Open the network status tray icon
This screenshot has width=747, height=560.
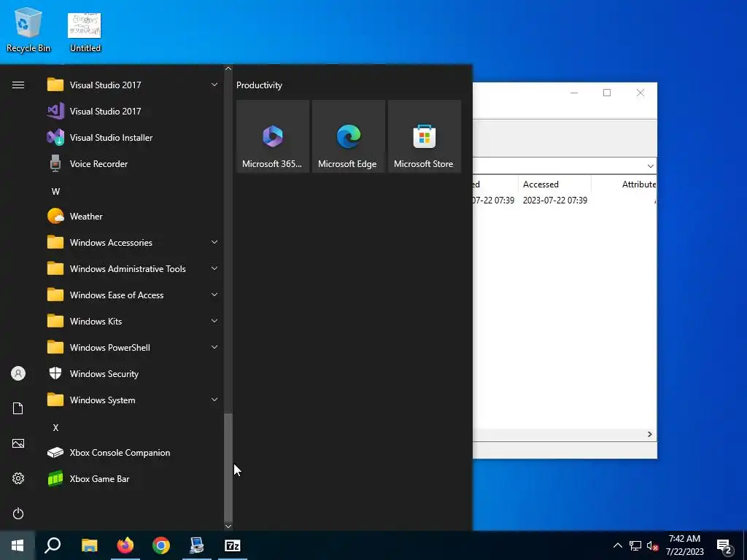tap(635, 545)
